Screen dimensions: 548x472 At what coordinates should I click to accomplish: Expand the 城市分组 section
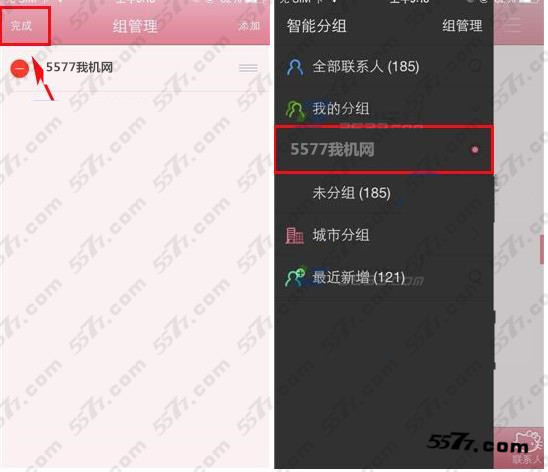(384, 235)
